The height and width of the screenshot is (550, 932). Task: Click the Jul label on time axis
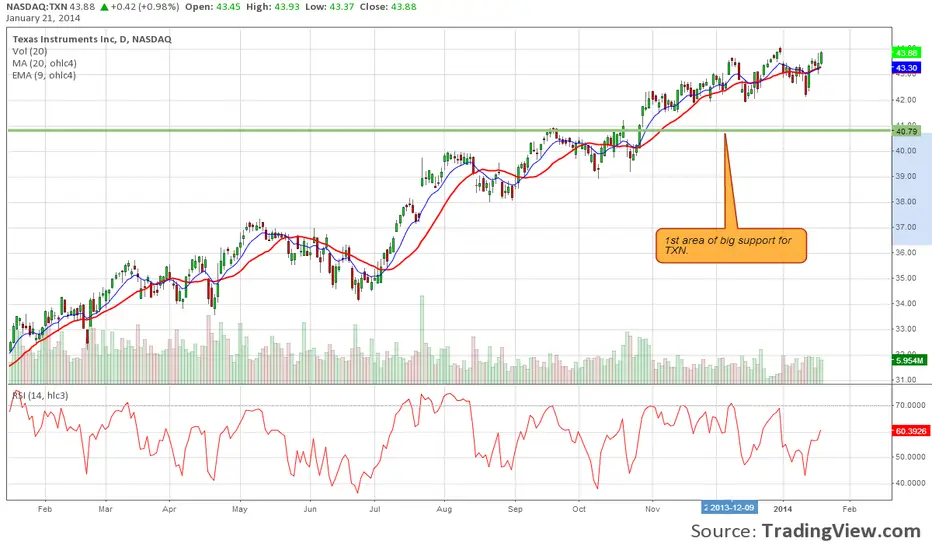click(374, 509)
